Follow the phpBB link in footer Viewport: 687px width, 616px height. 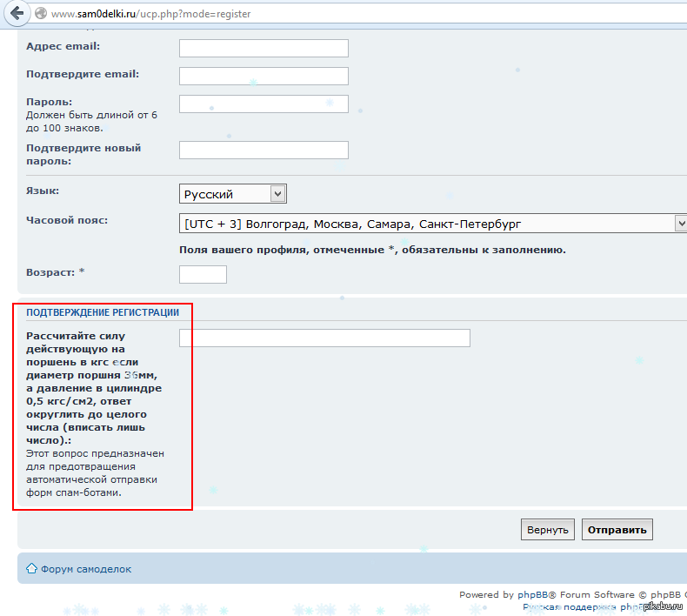point(530,595)
